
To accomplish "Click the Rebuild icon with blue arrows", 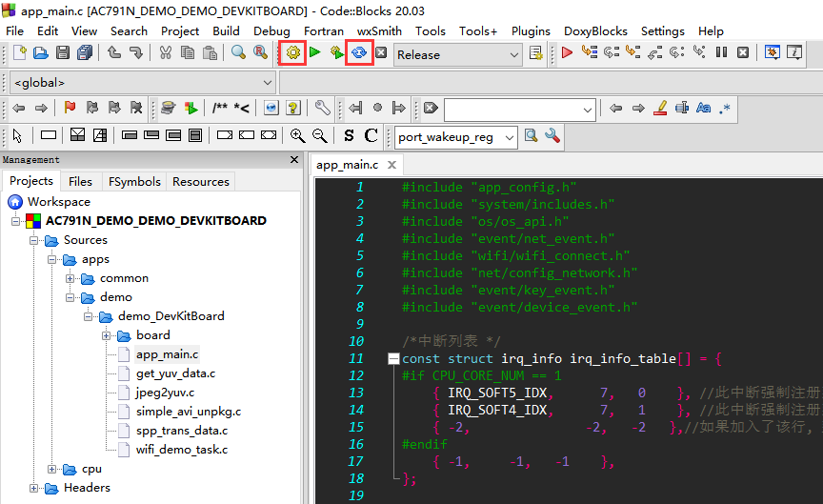I will pos(359,52).
